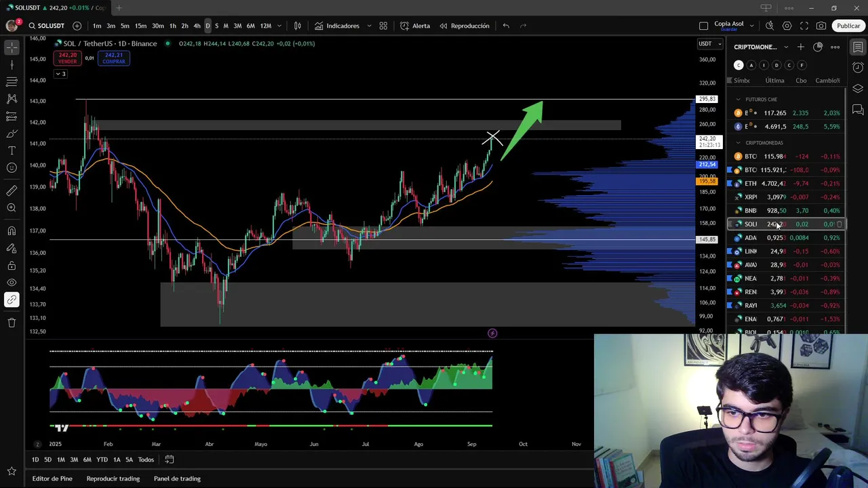Click the Publicar button

point(848,26)
